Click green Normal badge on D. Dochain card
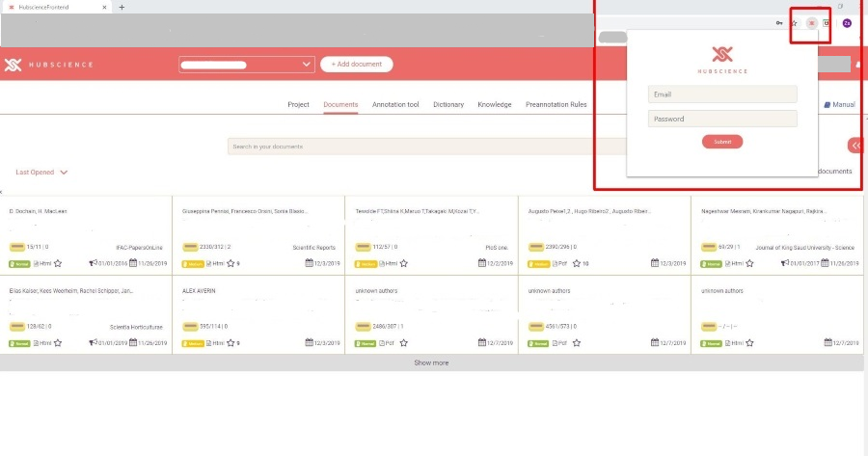 coord(19,264)
